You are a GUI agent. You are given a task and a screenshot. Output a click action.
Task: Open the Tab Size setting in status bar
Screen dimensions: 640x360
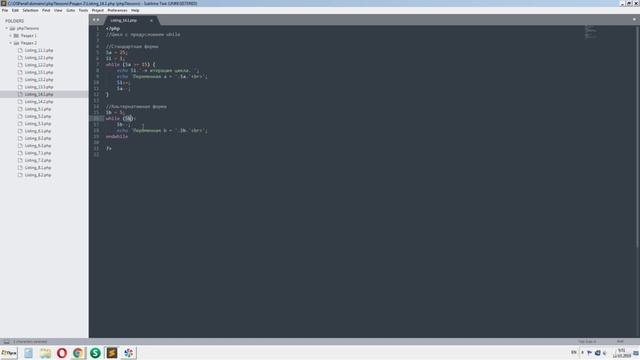coord(587,342)
